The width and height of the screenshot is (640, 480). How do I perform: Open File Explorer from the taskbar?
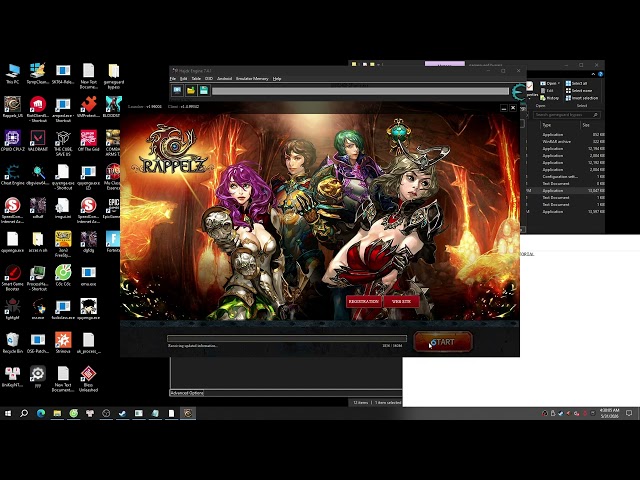(57, 413)
